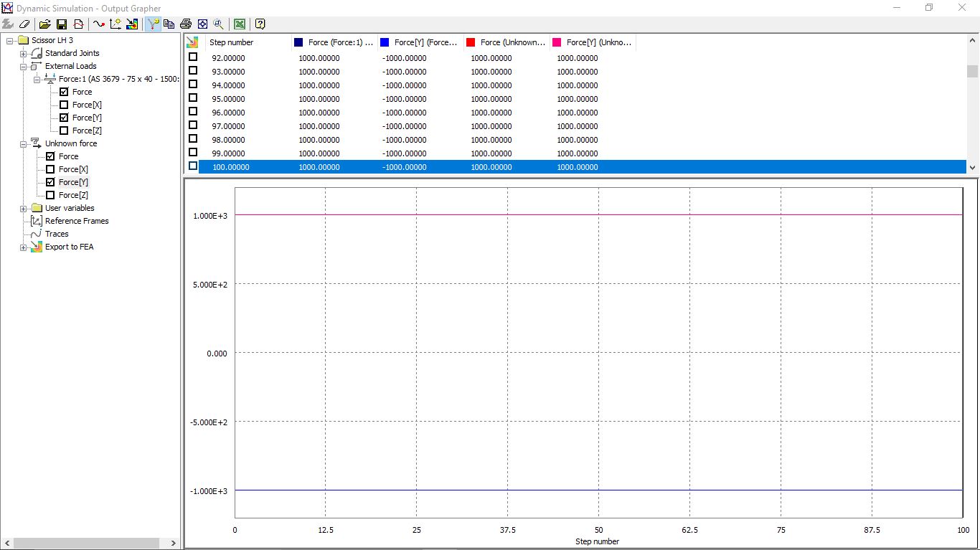The width and height of the screenshot is (980, 550).
Task: Select the Standard Joints tree item
Action: click(72, 53)
